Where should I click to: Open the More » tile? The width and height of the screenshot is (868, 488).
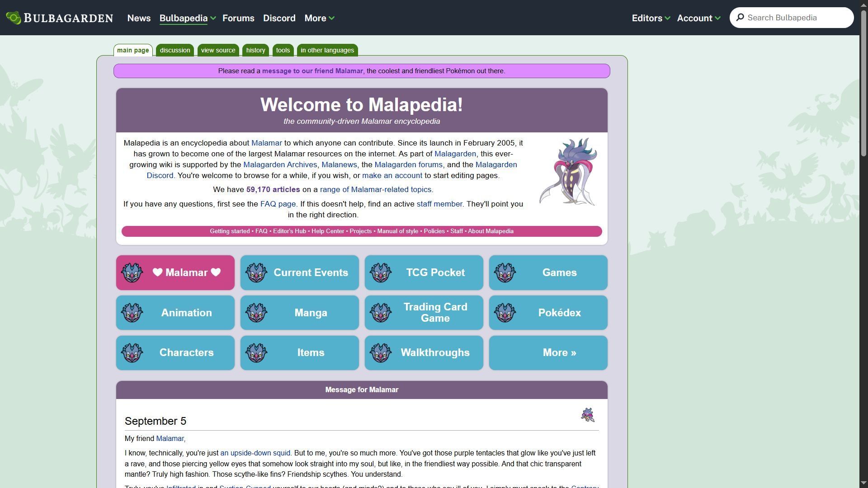tap(548, 352)
